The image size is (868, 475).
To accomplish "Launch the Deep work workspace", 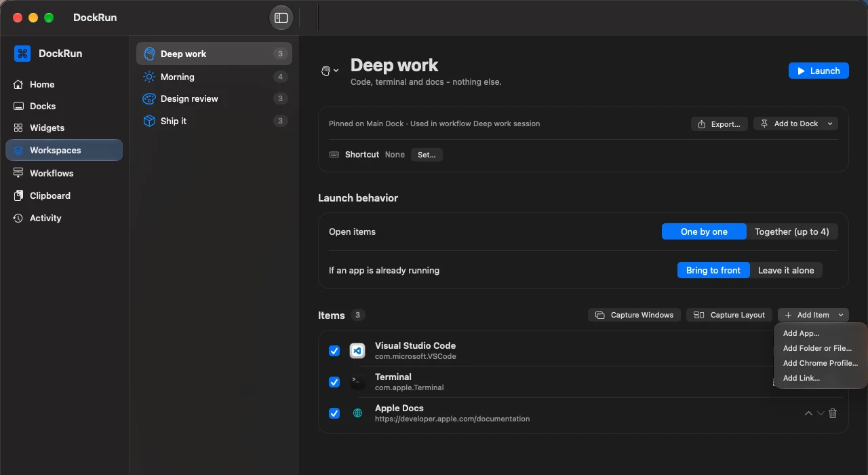I will pyautogui.click(x=818, y=71).
